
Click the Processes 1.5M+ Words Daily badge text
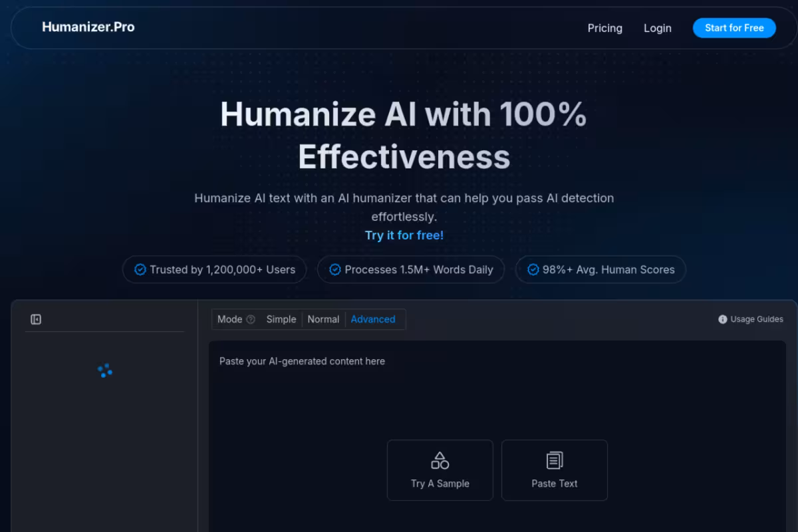[419, 269]
